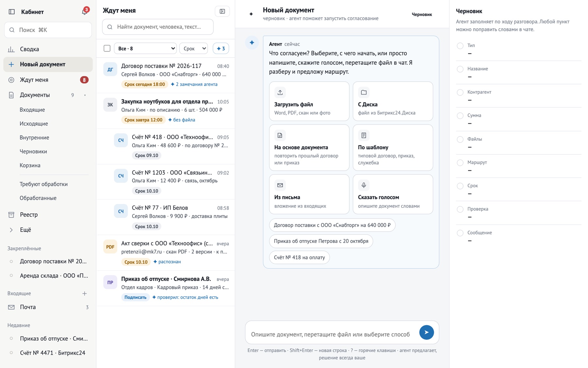Add a new mailbox with Входящие plus icon
The image size is (588, 368).
point(85,293)
